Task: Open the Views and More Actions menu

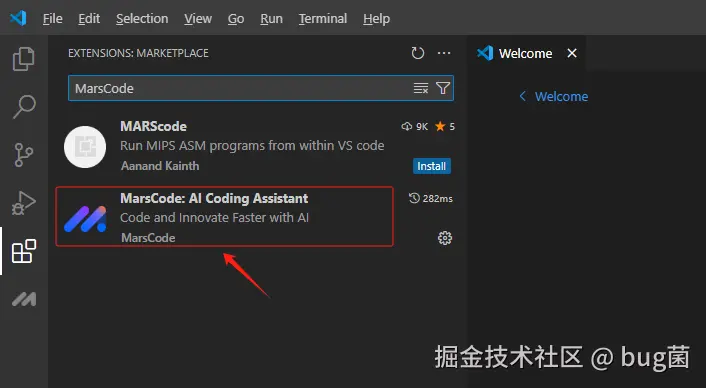Action: coord(444,53)
